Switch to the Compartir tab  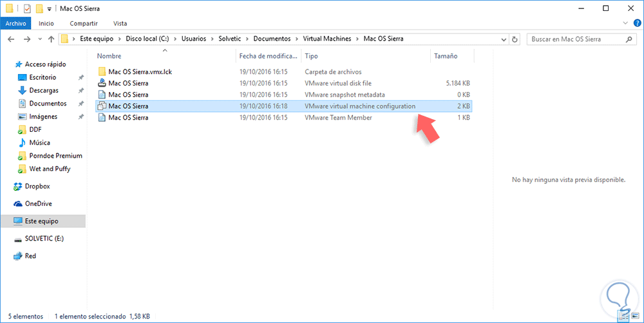coord(84,23)
